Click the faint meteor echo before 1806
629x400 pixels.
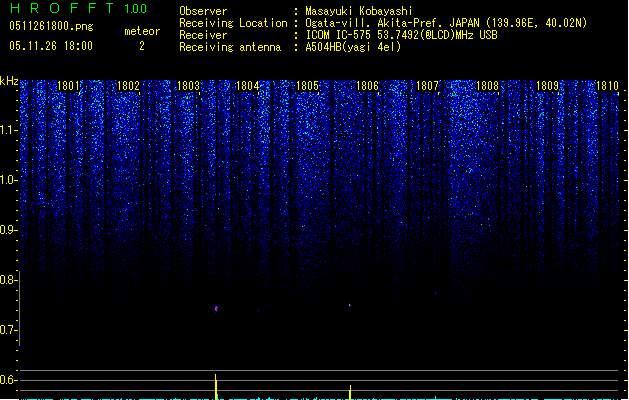click(x=350, y=305)
